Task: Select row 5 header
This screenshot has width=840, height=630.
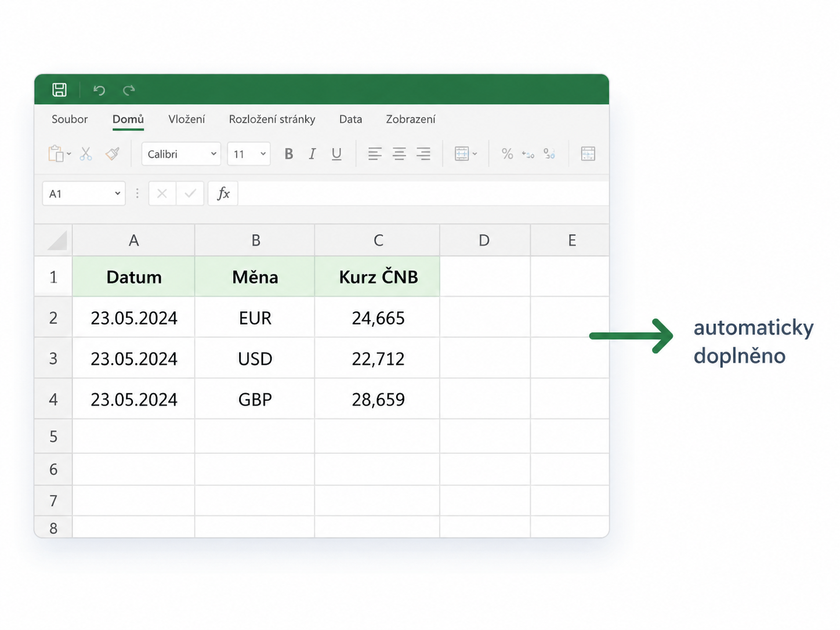Action: click(x=53, y=436)
